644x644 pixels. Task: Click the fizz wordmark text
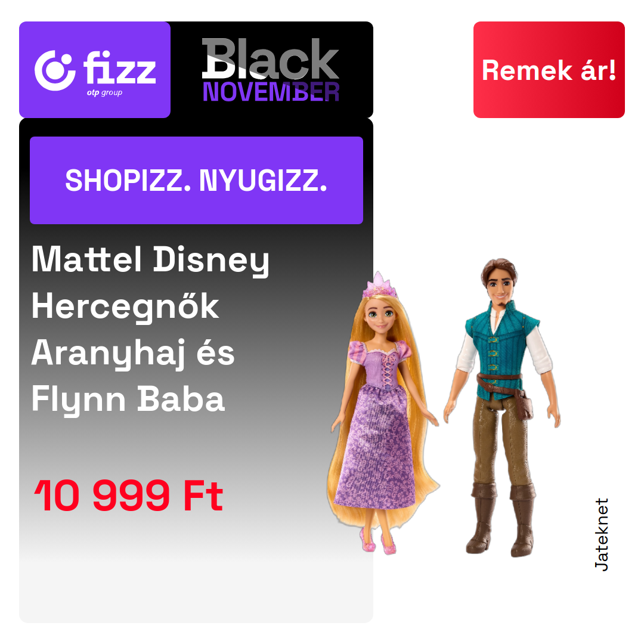[119, 67]
